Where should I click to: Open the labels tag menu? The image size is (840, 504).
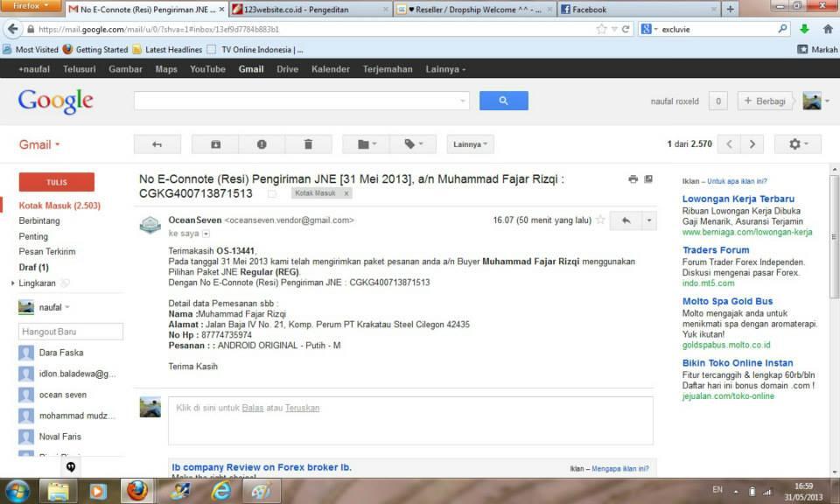pos(413,144)
